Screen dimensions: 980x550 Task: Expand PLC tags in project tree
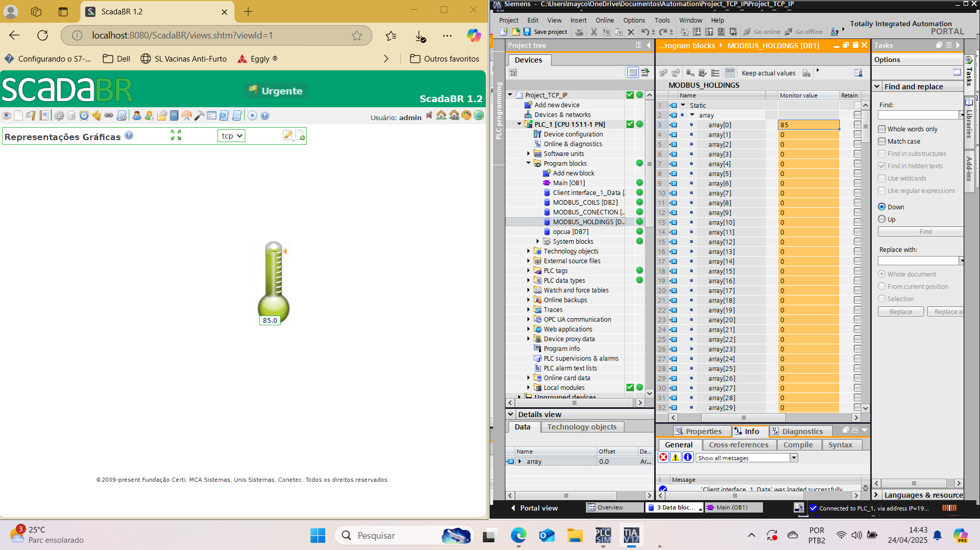(528, 271)
